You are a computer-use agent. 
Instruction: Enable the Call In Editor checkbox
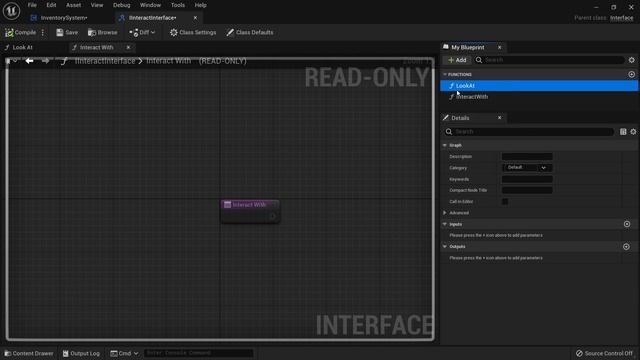[x=505, y=202]
